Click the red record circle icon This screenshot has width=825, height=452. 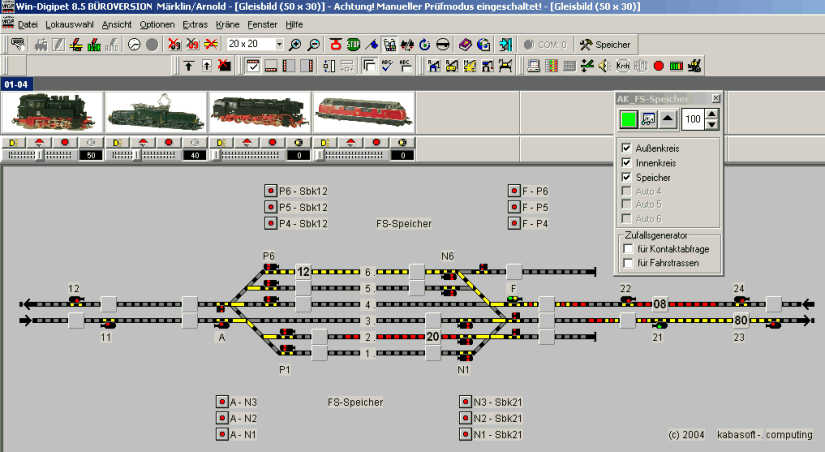click(658, 67)
